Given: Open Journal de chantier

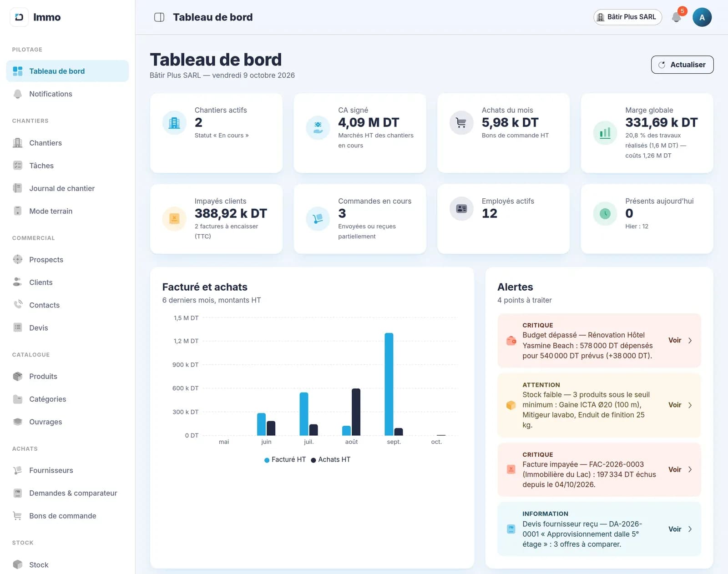Looking at the screenshot, I should pyautogui.click(x=67, y=188).
